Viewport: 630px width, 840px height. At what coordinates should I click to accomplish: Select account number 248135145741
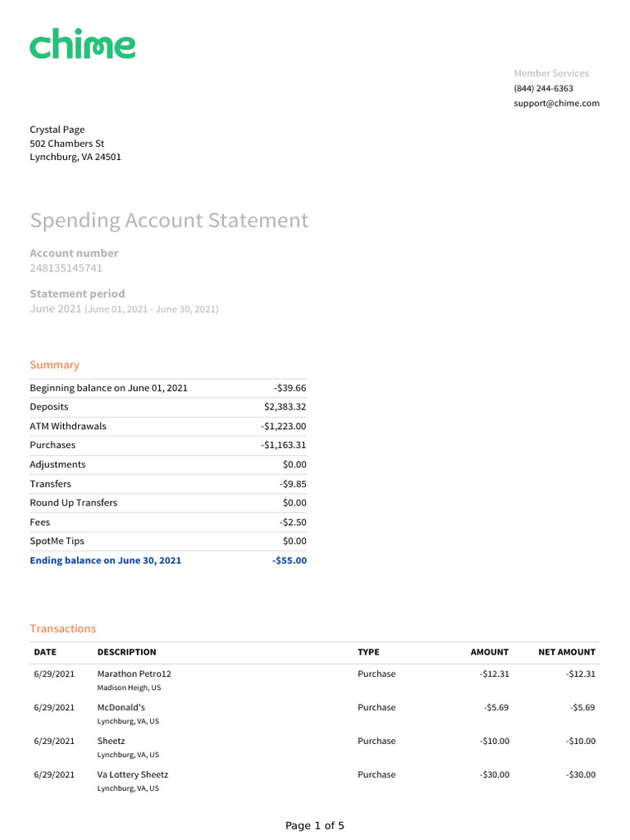(66, 268)
